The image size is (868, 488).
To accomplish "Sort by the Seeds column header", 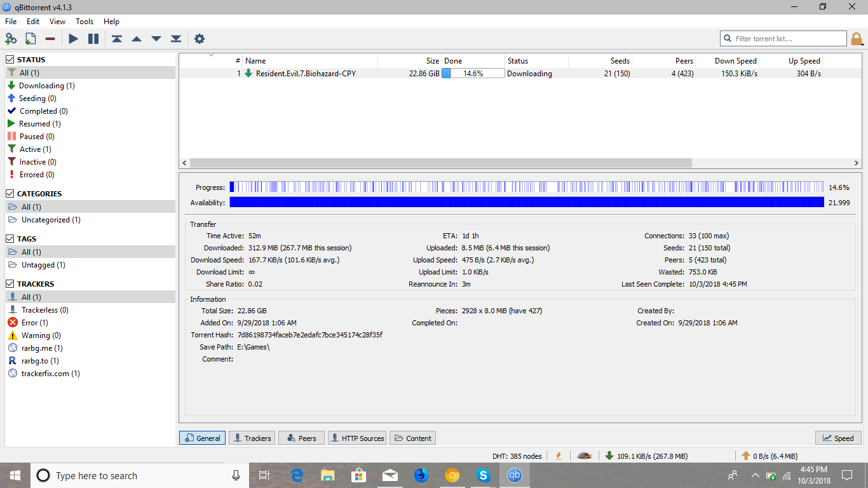I will tap(600, 61).
